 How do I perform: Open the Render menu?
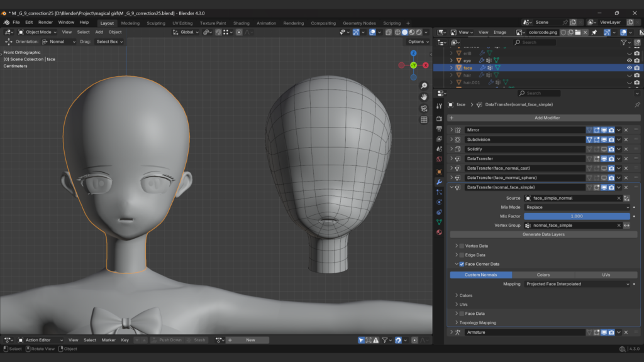coord(45,22)
